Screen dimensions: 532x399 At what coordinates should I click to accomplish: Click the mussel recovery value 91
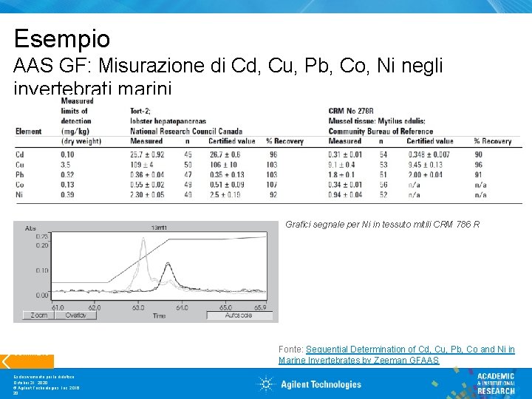[x=478, y=174]
